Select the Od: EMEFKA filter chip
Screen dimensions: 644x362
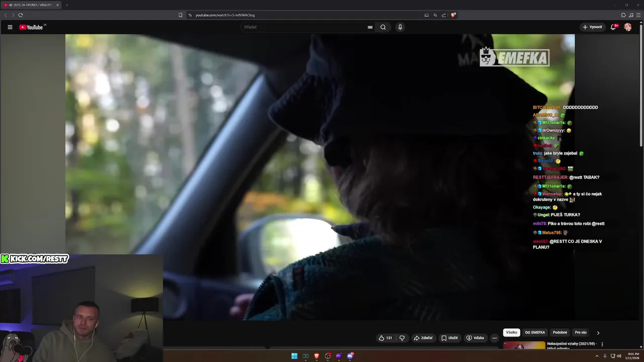[x=535, y=332]
